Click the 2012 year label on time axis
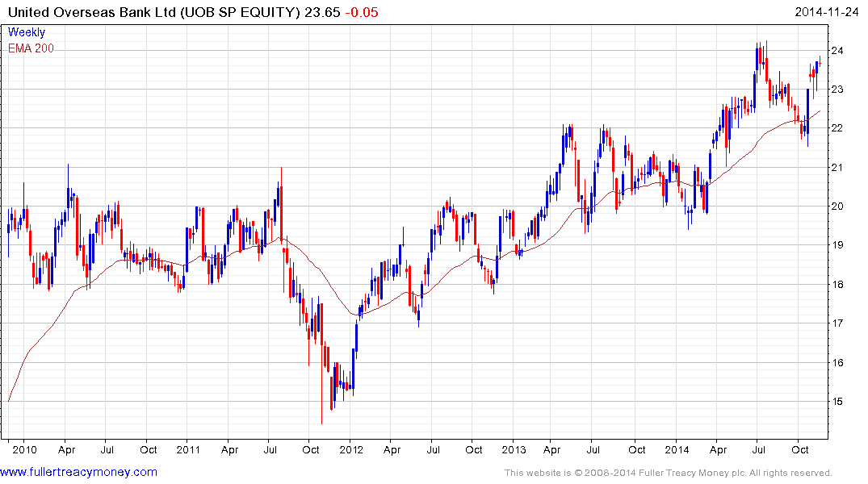Screen dimensions: 868x484 tap(351, 449)
